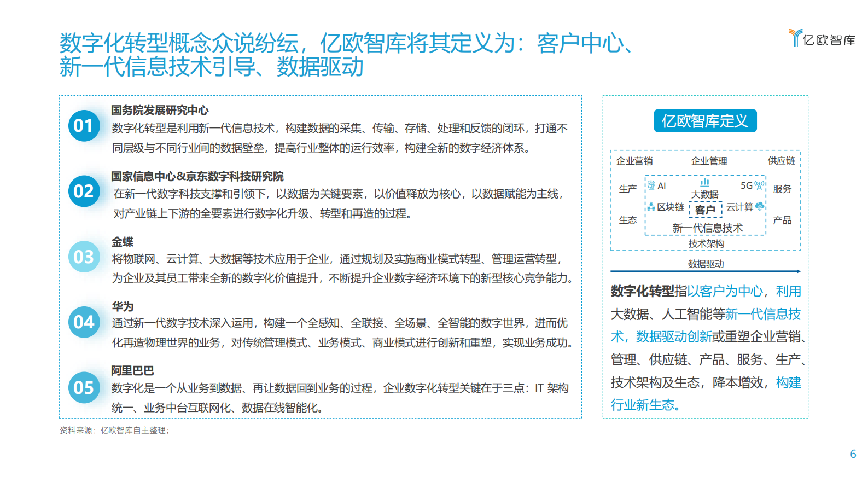Click the source note 资料来源：亿欧智库自主整理
Image resolution: width=868 pixels, height=488 pixels.
click(114, 431)
